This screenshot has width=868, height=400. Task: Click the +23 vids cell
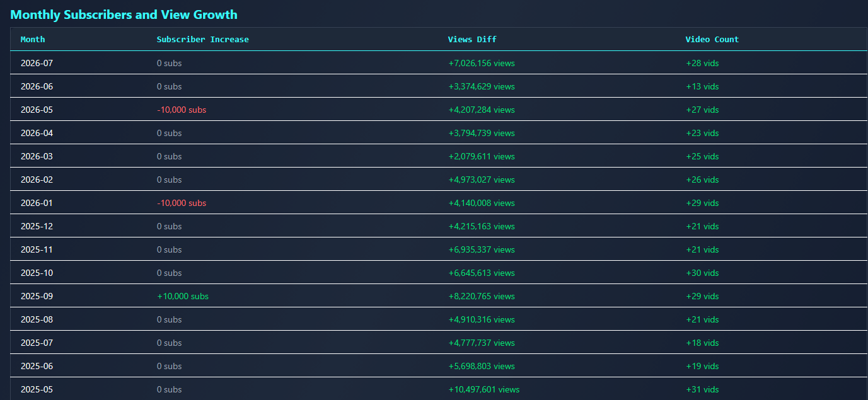click(702, 133)
